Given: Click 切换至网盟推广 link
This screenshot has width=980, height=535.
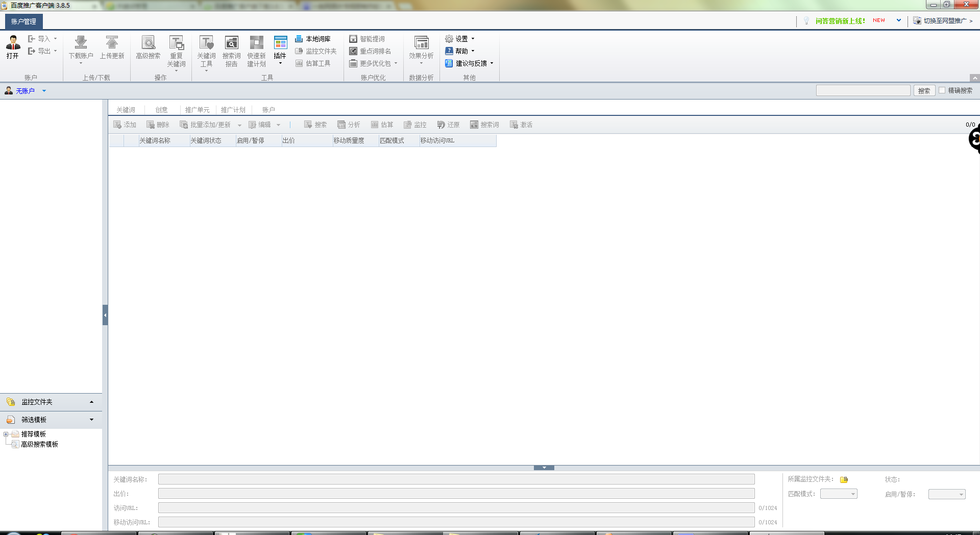Looking at the screenshot, I should click(943, 21).
